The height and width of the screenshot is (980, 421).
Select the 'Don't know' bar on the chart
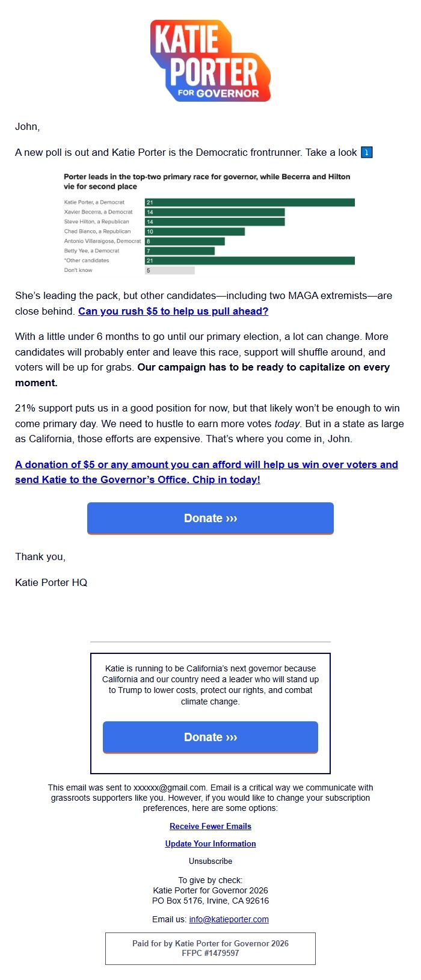(x=170, y=271)
